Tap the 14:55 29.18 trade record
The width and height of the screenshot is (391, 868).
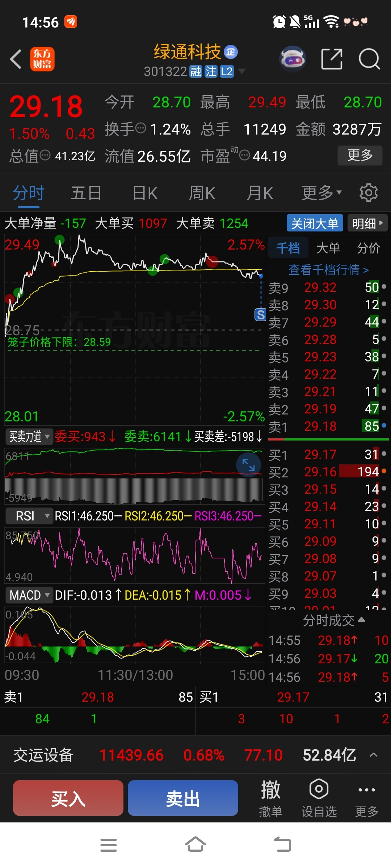328,640
